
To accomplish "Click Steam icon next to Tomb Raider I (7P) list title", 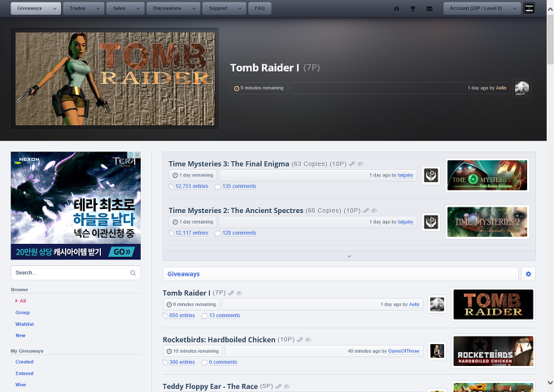I will point(231,293).
